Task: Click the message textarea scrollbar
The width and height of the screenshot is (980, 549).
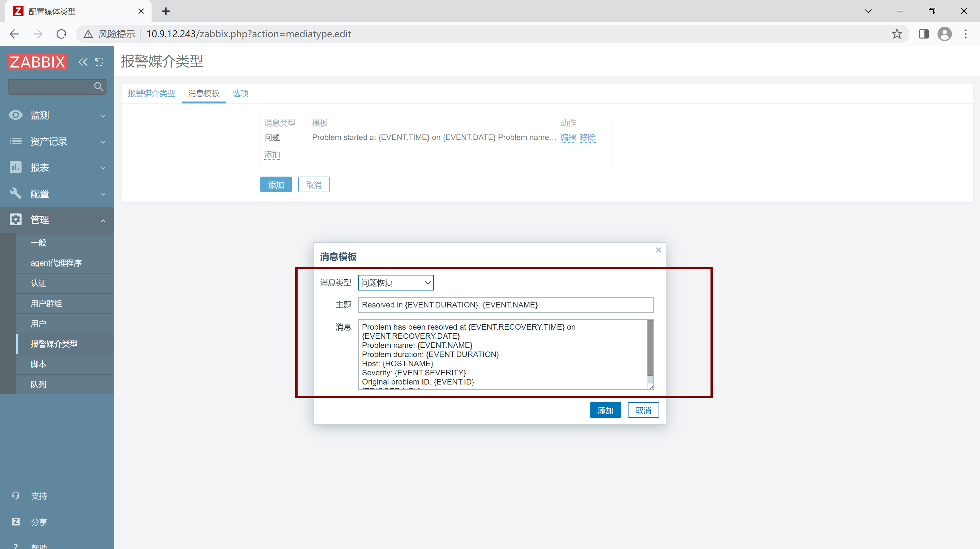Action: click(650, 348)
